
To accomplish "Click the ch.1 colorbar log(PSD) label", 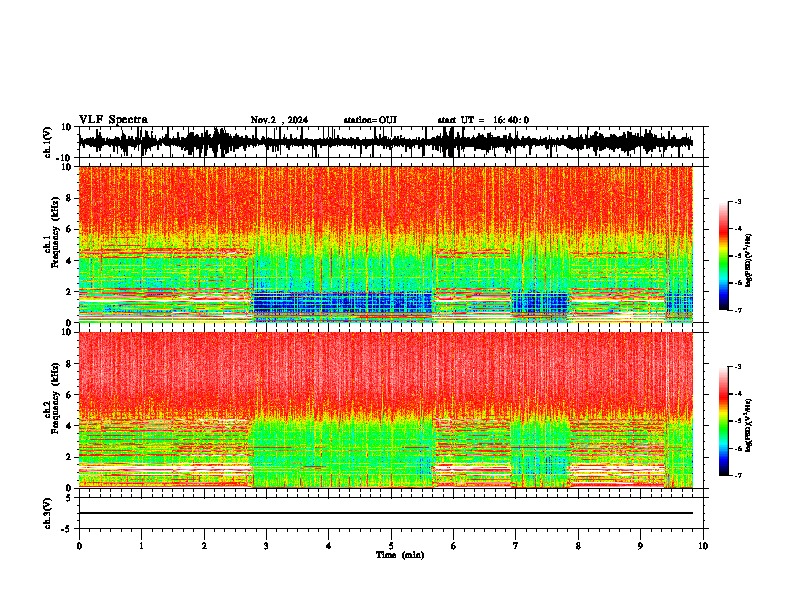I will pyautogui.click(x=748, y=260).
